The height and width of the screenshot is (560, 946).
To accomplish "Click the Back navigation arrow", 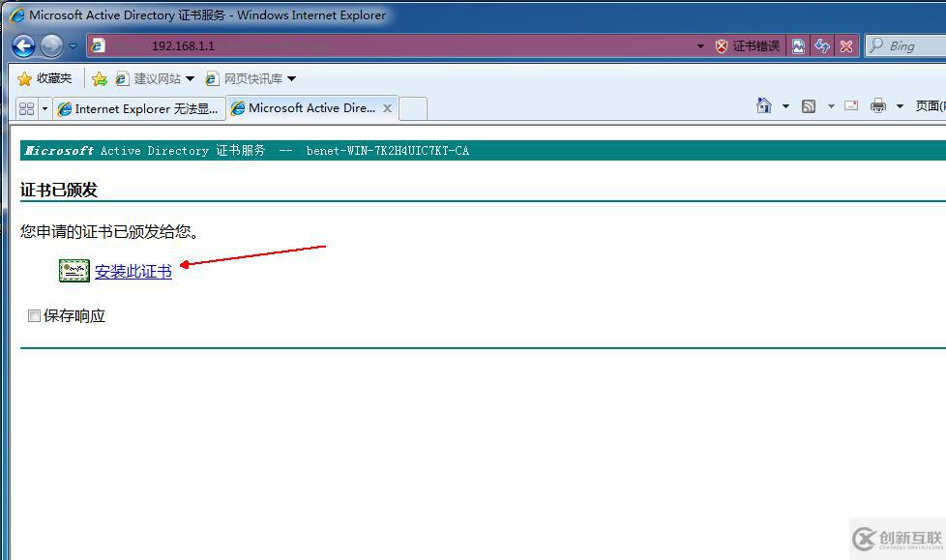I will [23, 45].
